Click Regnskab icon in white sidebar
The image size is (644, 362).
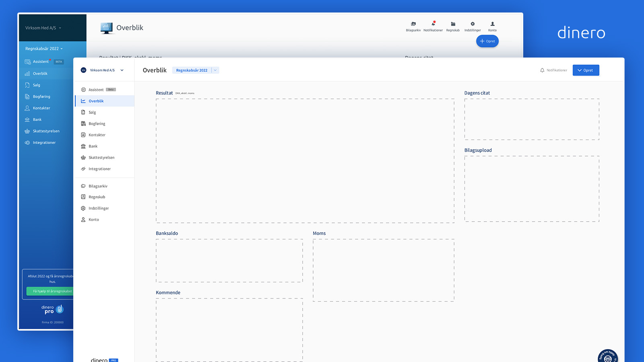tap(83, 197)
